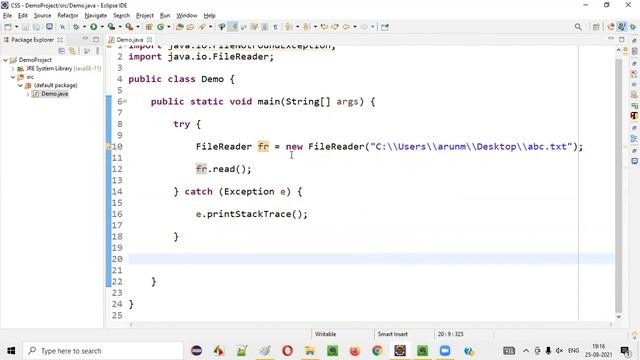Minimize the Package Explorer panel
Screen dimensions: 640x360
tap(85, 39)
